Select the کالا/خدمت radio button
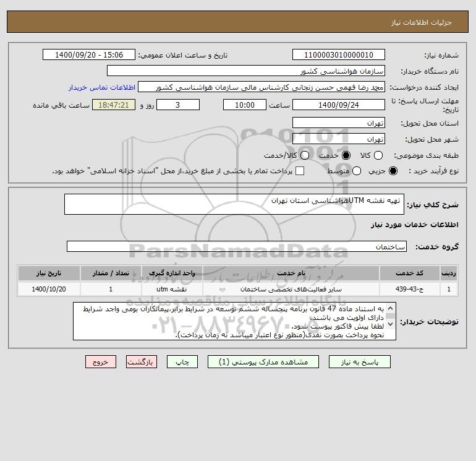 305,155
